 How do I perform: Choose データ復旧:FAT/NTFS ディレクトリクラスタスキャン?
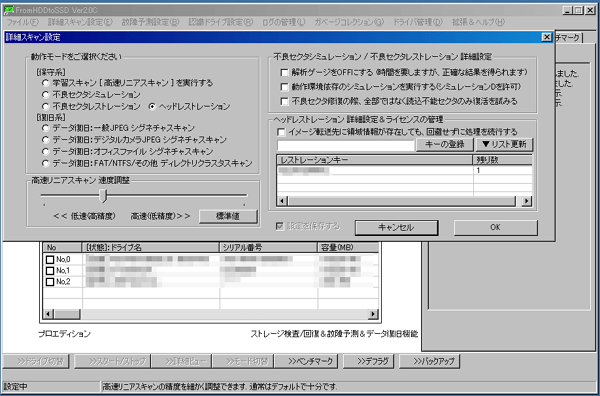pyautogui.click(x=46, y=163)
